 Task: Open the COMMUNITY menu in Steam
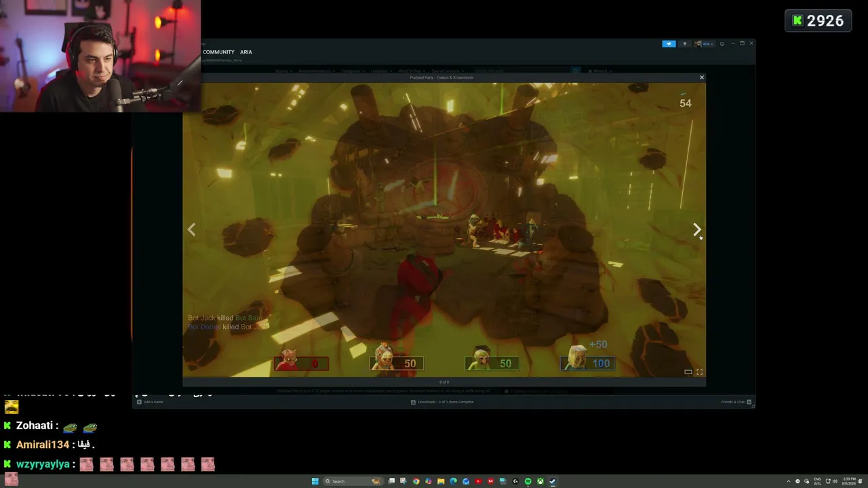click(x=218, y=52)
